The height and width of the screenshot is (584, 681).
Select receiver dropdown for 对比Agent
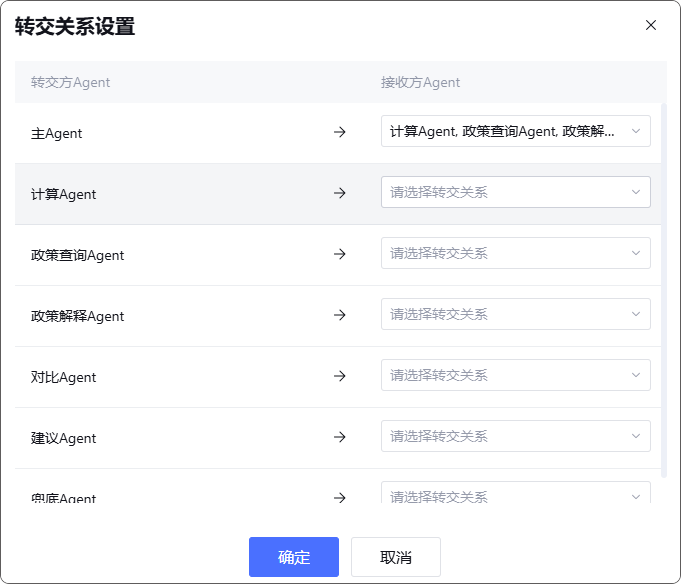pos(515,375)
